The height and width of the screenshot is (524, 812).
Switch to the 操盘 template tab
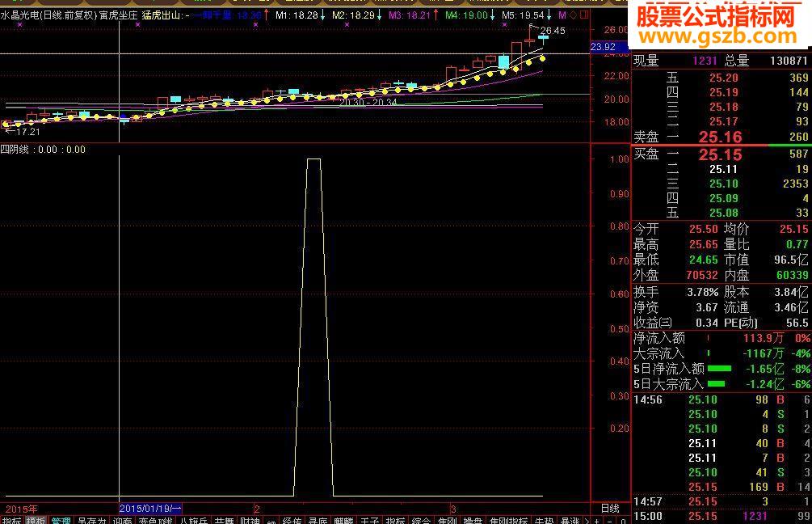coord(473,520)
